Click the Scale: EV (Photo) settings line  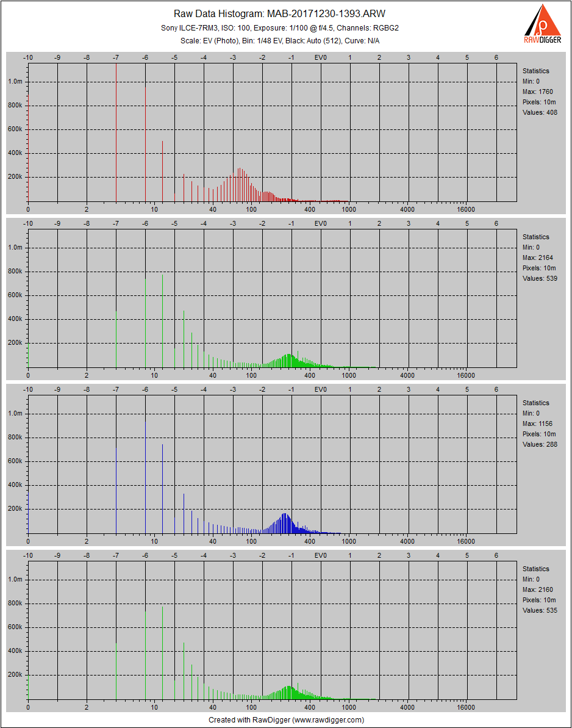tap(280, 40)
